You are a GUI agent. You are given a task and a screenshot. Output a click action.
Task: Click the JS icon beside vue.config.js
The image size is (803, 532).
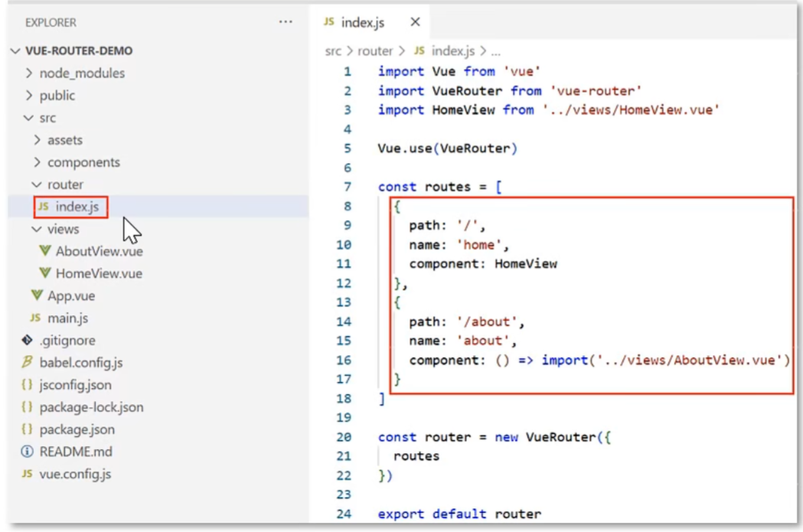[x=27, y=474]
